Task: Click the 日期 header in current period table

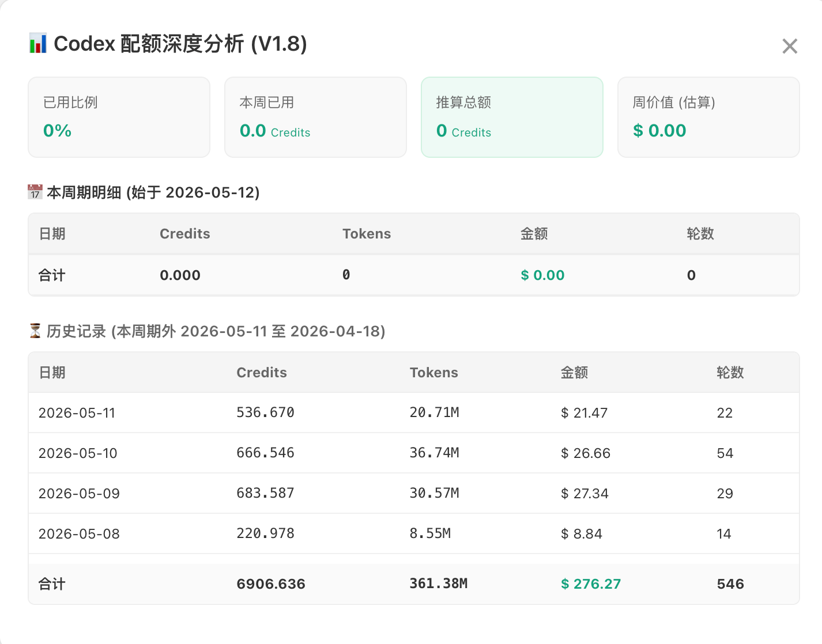Action: [x=52, y=234]
